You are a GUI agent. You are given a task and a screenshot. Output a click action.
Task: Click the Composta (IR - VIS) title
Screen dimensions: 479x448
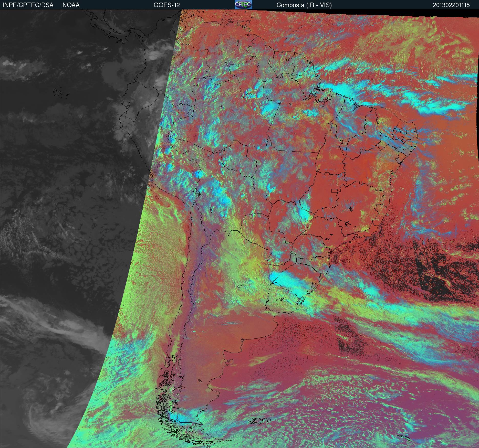tap(304, 5)
